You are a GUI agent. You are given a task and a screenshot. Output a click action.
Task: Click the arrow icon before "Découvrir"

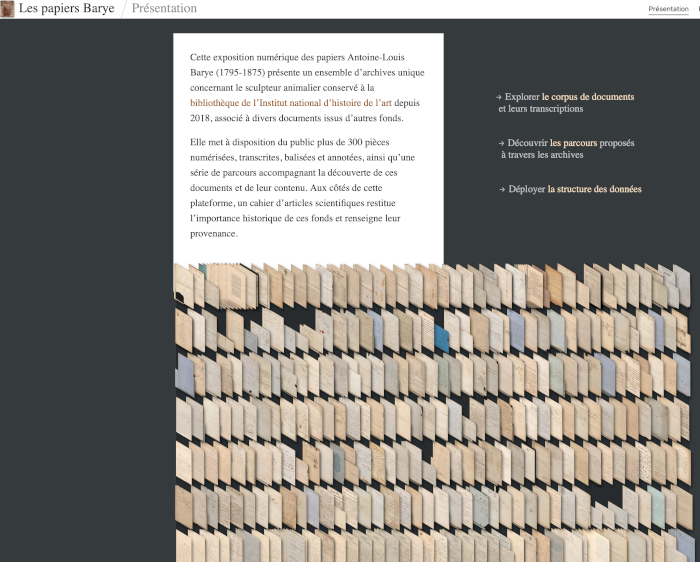click(500, 143)
